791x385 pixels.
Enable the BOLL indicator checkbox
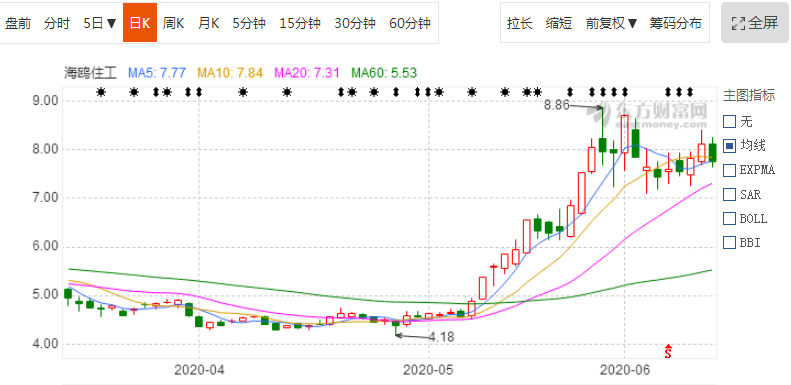[729, 218]
